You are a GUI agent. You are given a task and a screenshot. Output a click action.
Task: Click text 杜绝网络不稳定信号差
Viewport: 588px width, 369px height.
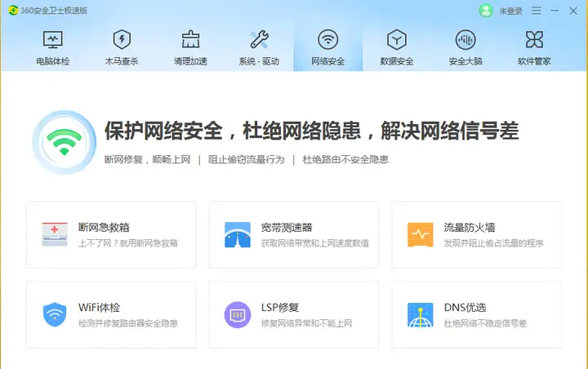485,323
